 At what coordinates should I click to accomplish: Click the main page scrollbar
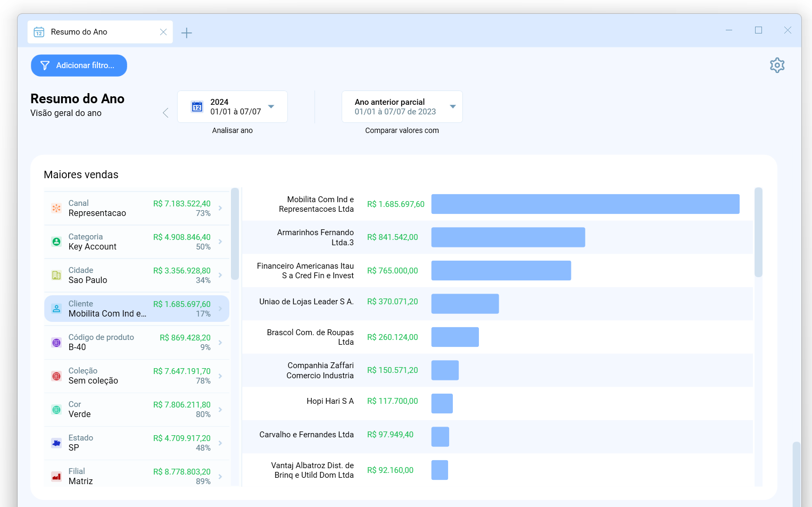pyautogui.click(x=797, y=473)
